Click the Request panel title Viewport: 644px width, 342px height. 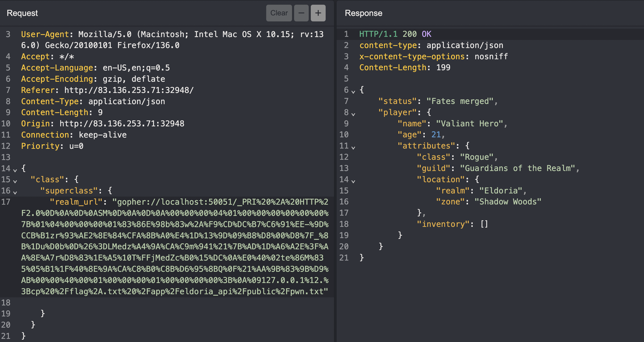tap(22, 13)
